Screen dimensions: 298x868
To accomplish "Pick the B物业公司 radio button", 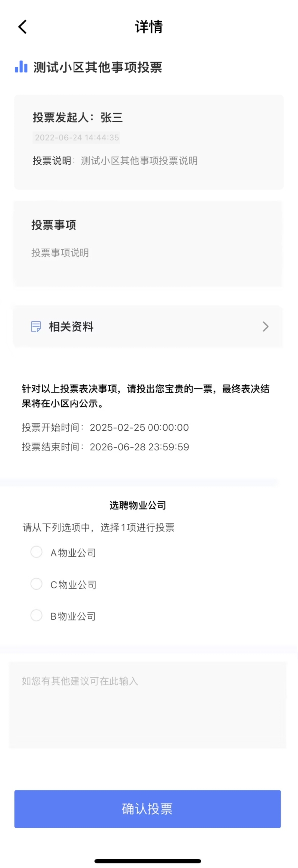I will tap(36, 616).
